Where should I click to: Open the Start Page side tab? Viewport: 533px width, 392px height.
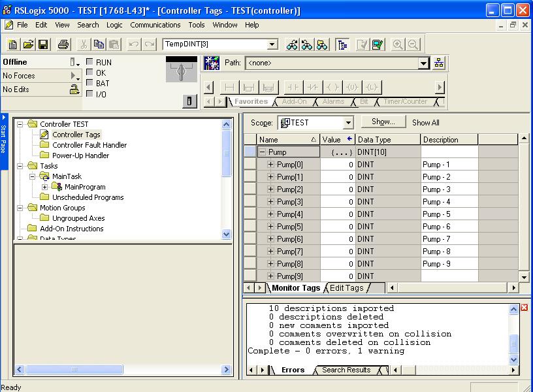click(x=4, y=141)
